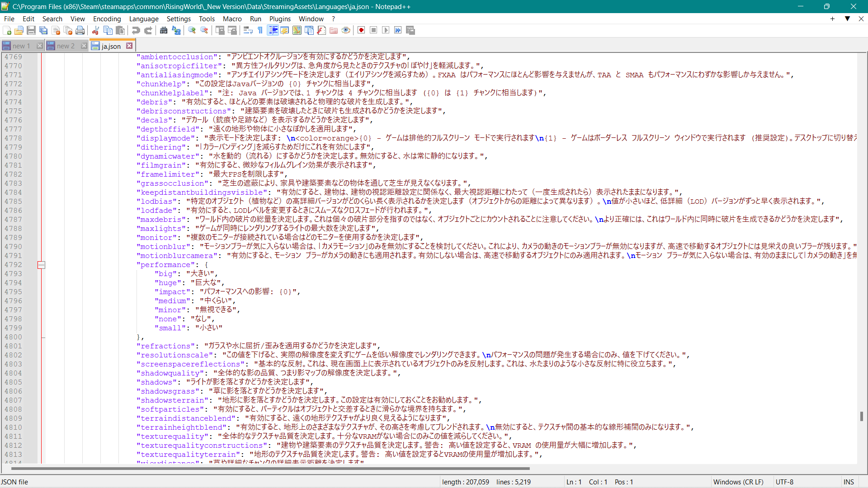Open the document list dropdown arrow
Image resolution: width=868 pixels, height=488 pixels.
point(847,19)
